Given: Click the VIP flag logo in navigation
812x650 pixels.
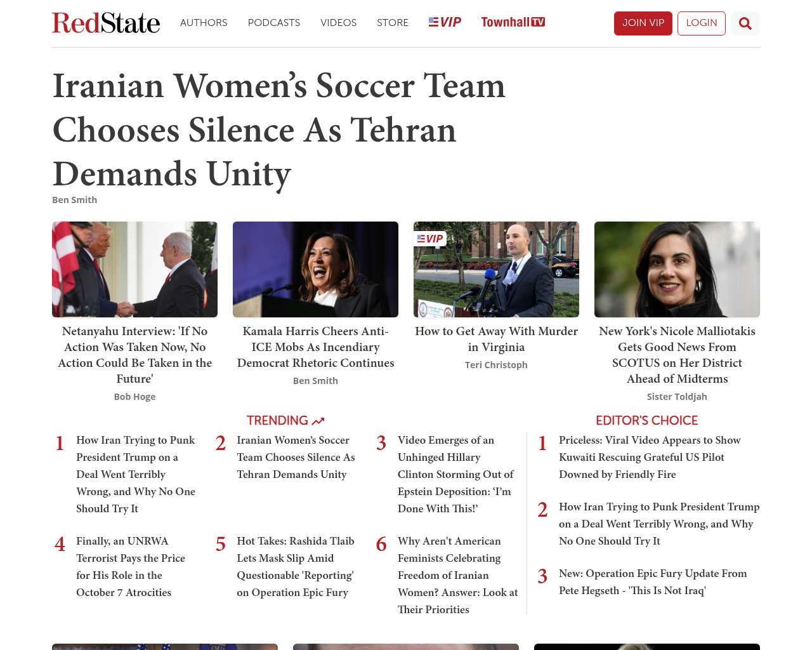Looking at the screenshot, I should 445,22.
